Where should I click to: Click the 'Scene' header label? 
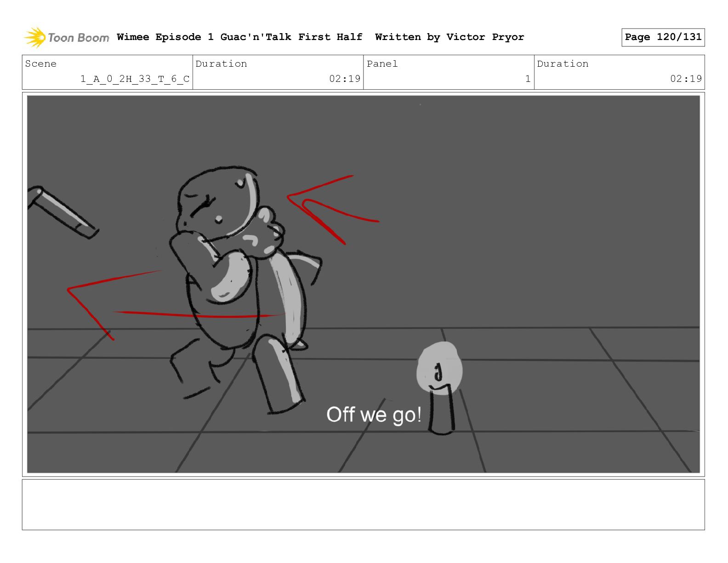tap(41, 64)
